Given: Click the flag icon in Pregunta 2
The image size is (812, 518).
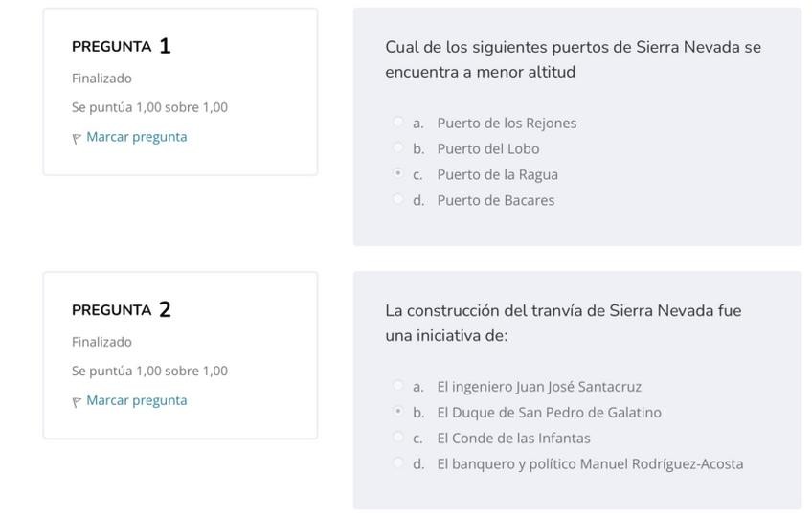Looking at the screenshot, I should [x=77, y=402].
